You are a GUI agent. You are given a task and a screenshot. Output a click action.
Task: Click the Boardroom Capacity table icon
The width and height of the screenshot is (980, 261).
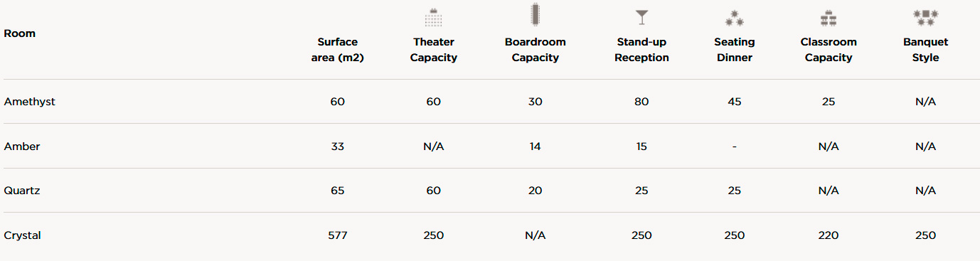[x=535, y=14]
